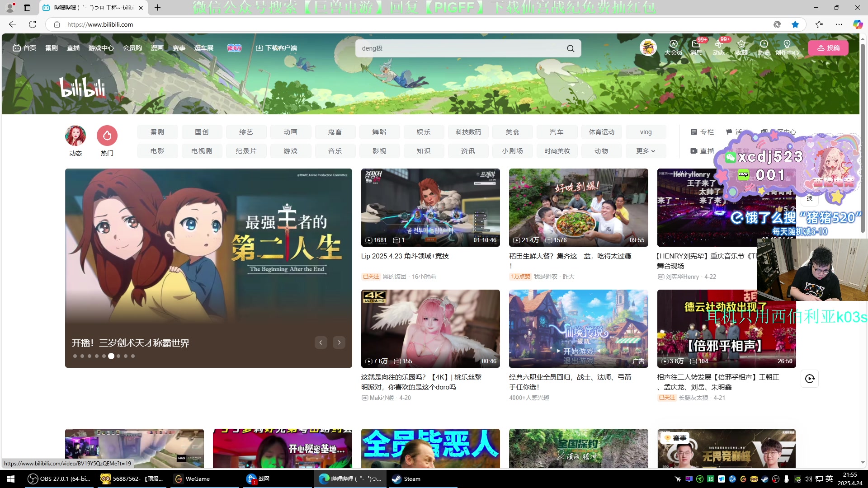Show next carousel slide
The image size is (868, 488).
[339, 343]
